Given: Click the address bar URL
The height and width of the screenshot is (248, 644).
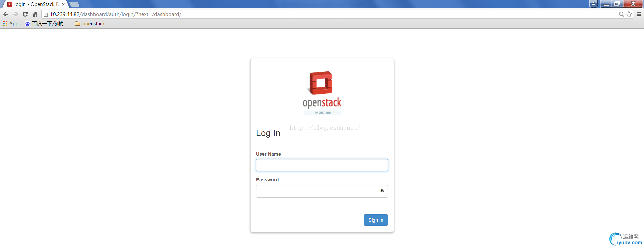Looking at the screenshot, I should click(x=116, y=14).
